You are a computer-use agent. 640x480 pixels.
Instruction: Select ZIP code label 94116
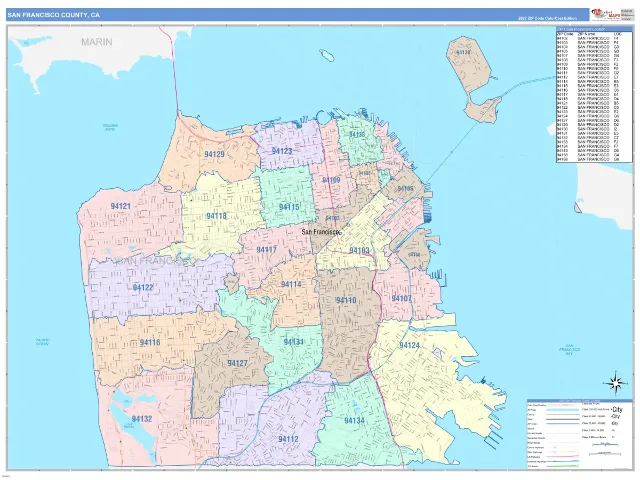[x=150, y=342]
